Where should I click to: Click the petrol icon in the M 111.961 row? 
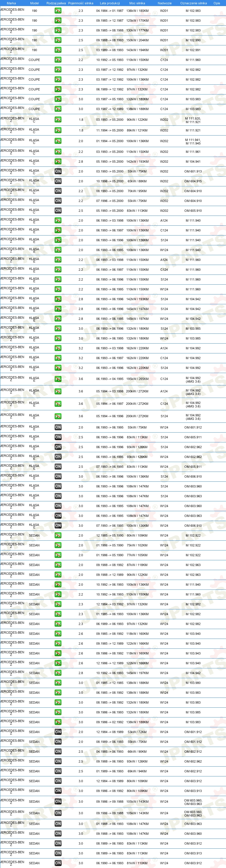pos(58,152)
